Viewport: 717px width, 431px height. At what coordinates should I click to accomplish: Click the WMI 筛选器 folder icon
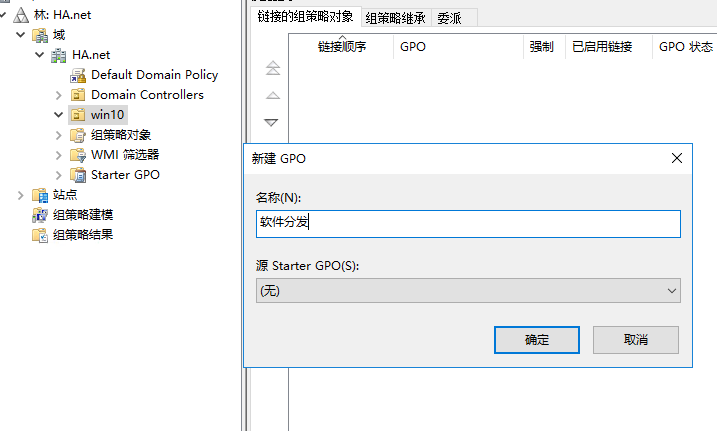point(78,155)
